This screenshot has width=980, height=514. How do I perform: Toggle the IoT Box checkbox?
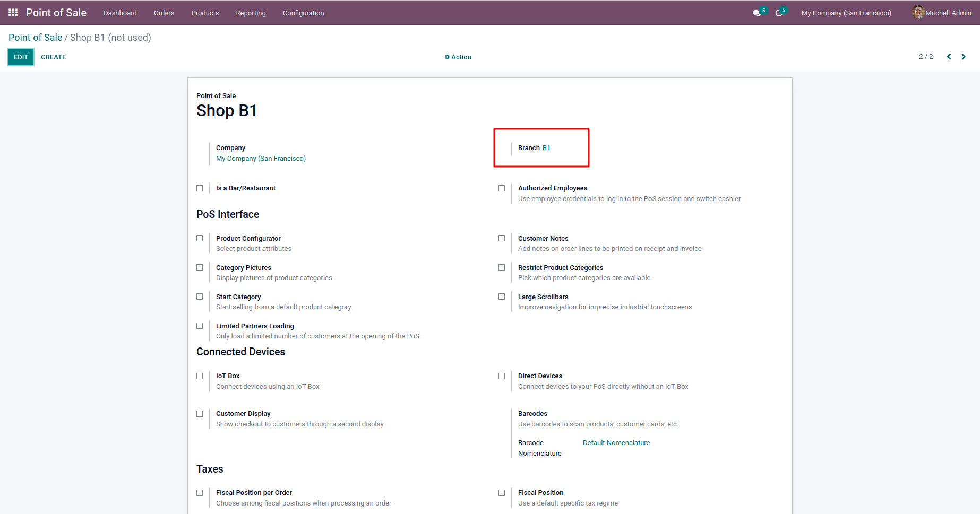tap(200, 376)
